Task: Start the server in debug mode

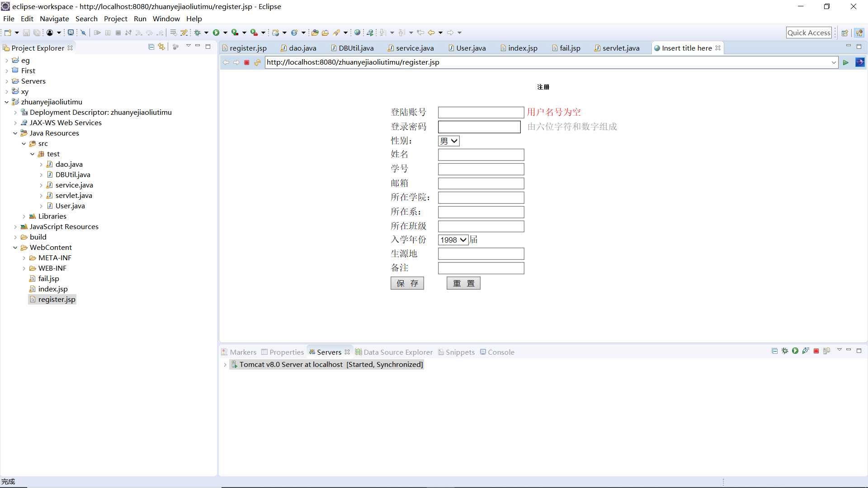Action: point(785,351)
